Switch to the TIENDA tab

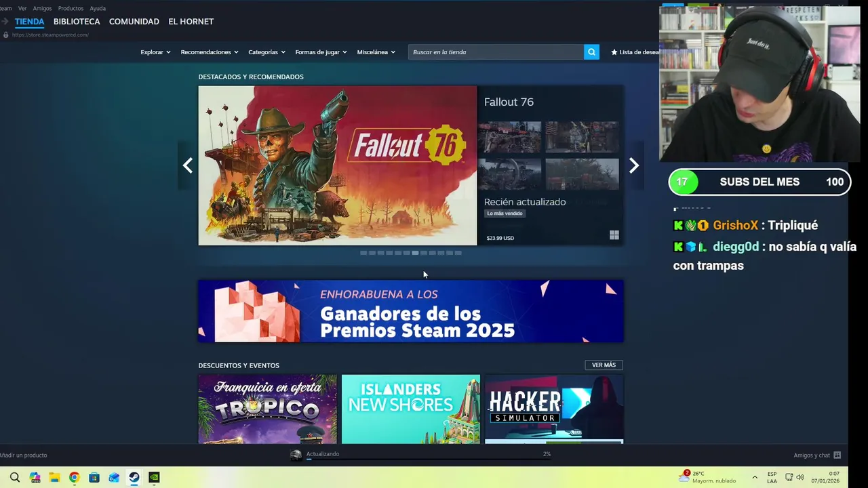coord(29,22)
